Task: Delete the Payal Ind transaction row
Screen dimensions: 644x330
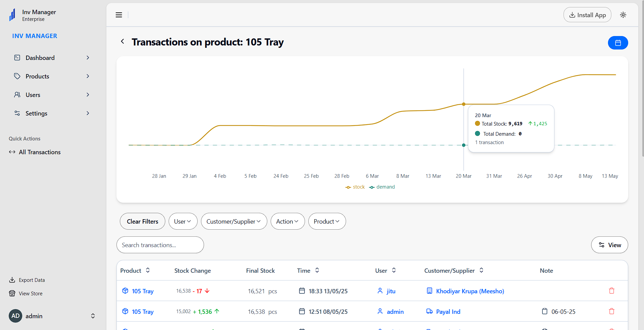Action: tap(612, 311)
